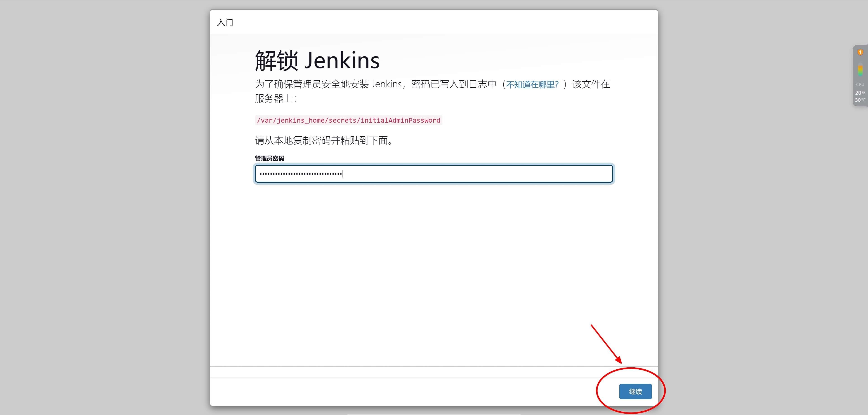Click the 密码已写入到日志中 phrase

tap(454, 84)
